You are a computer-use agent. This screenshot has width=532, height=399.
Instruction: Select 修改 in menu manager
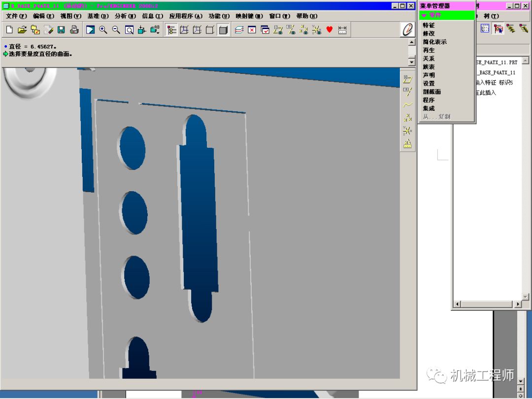pos(429,33)
